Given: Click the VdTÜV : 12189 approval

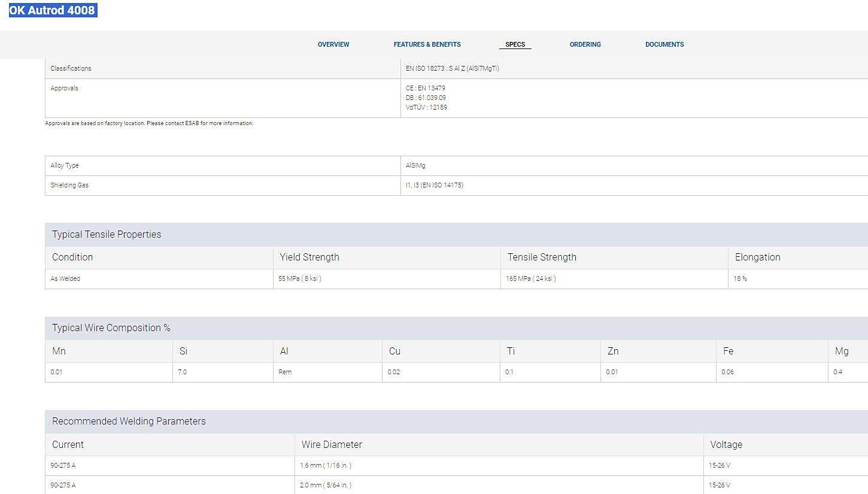Looking at the screenshot, I should click(426, 107).
